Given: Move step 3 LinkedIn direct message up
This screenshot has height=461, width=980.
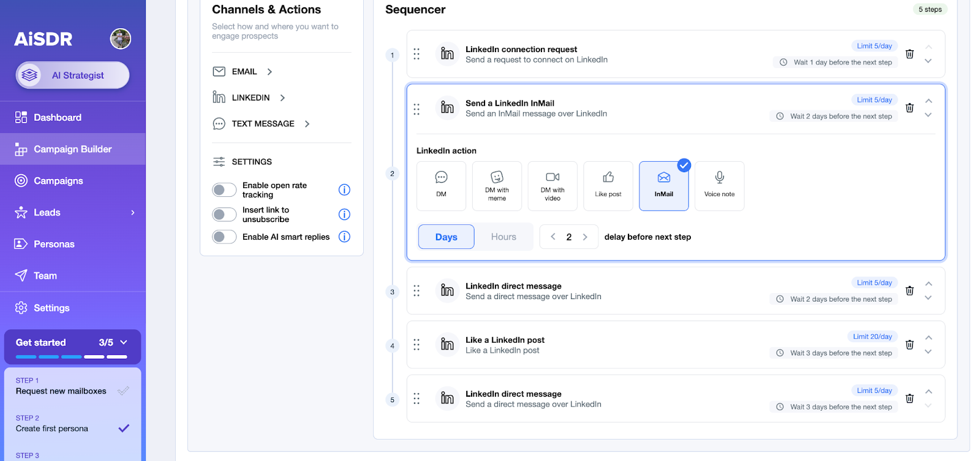Looking at the screenshot, I should click(929, 284).
